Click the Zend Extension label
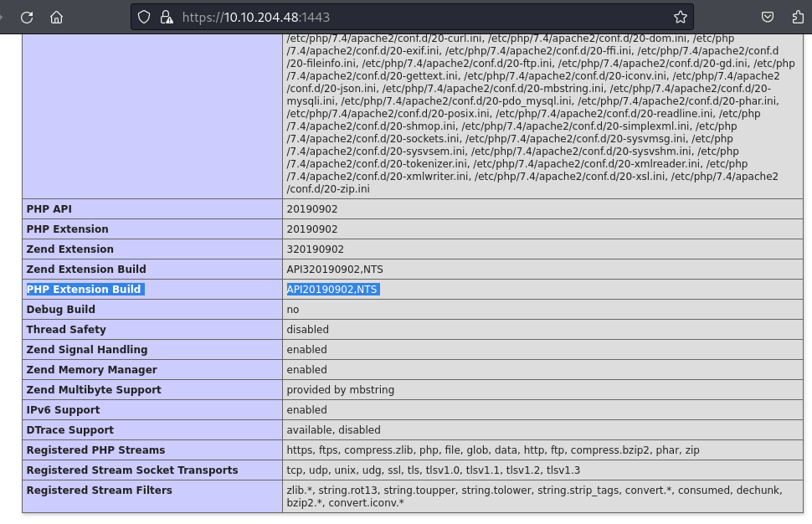The height and width of the screenshot is (524, 812). (x=70, y=249)
